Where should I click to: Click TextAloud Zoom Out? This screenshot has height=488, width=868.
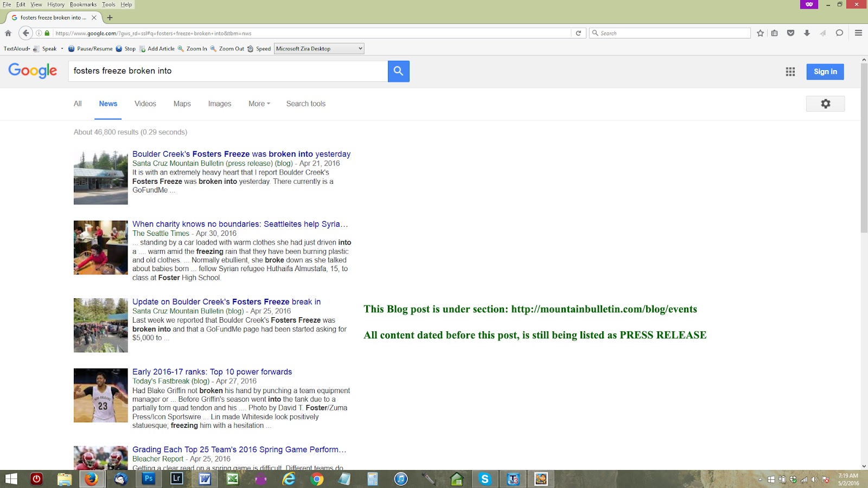pyautogui.click(x=227, y=49)
